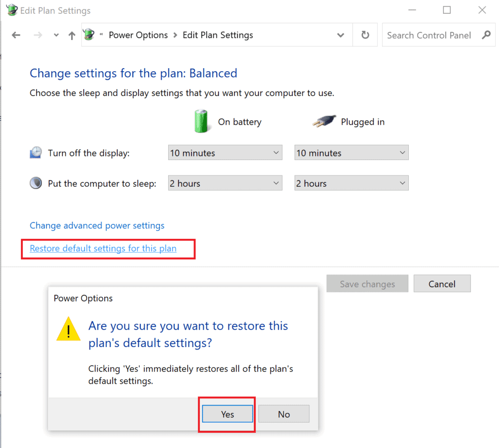This screenshot has height=448, width=499.
Task: Open Plugged in display timeout dropdown
Action: (x=351, y=153)
